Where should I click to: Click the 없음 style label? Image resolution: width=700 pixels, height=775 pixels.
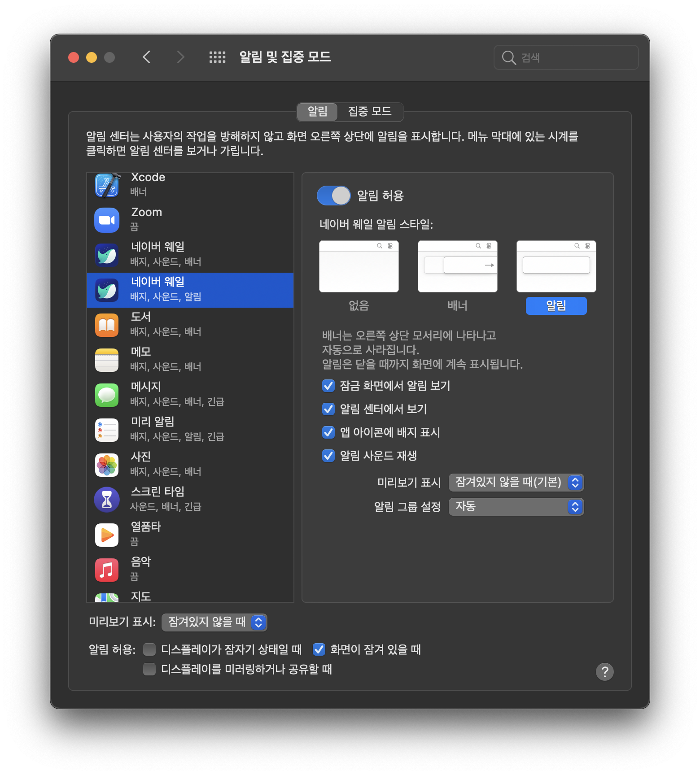359,306
